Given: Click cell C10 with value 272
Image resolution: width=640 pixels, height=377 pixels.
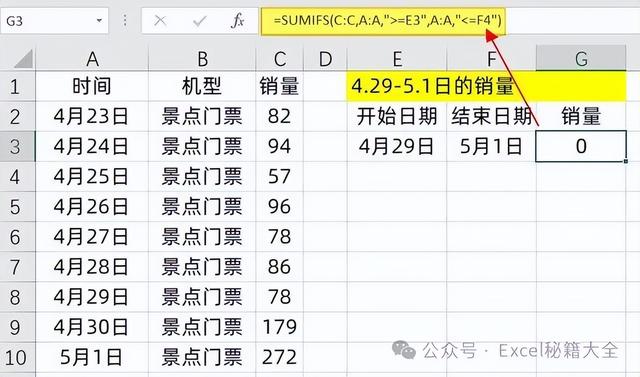Looking at the screenshot, I should coord(280,357).
